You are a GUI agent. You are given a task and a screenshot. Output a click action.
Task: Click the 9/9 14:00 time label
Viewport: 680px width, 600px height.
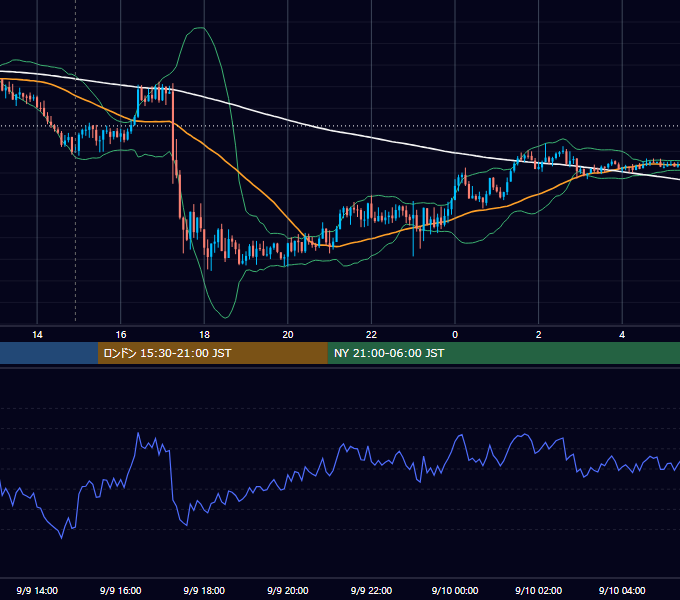pos(37,590)
